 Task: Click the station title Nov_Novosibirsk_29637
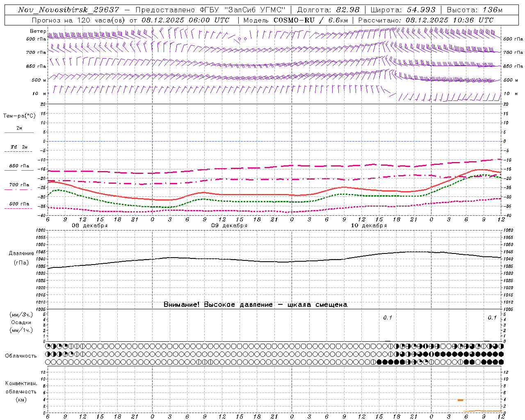tap(68, 10)
